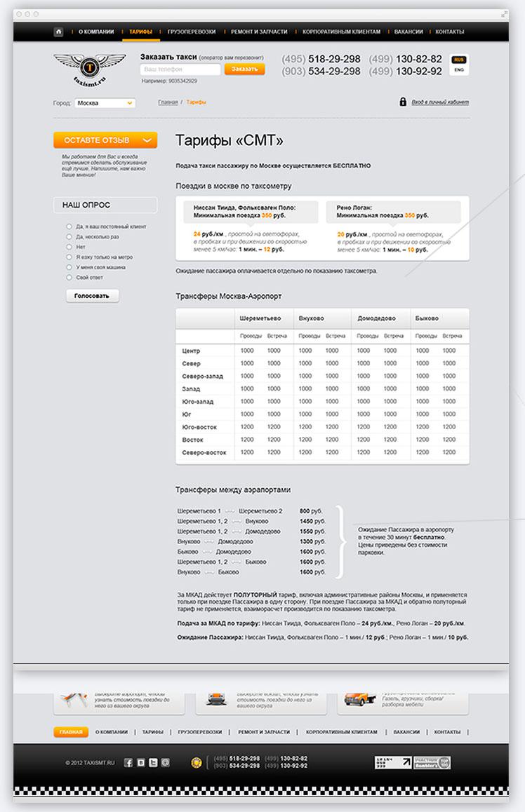
Task: Open 'Контакты' in top menu
Action: [x=449, y=32]
